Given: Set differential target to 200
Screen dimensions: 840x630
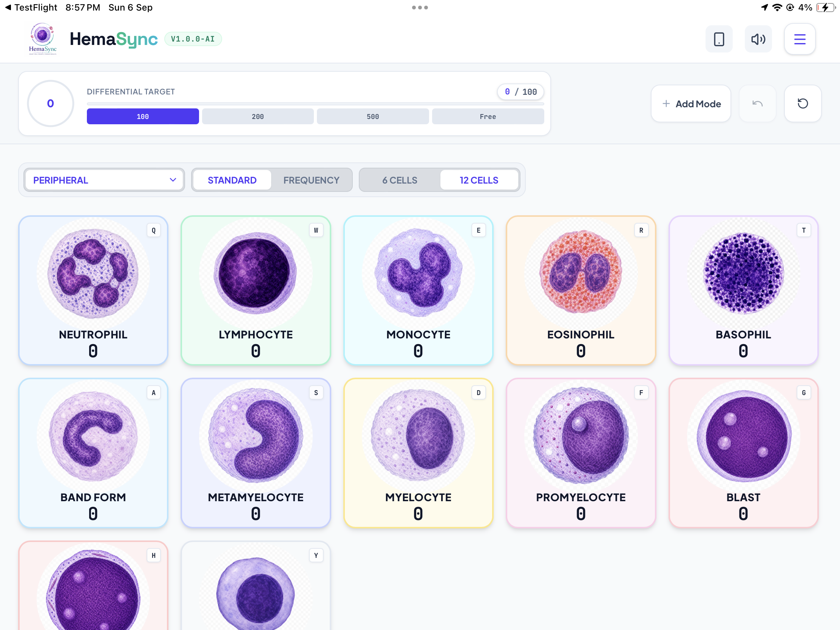Looking at the screenshot, I should (258, 117).
